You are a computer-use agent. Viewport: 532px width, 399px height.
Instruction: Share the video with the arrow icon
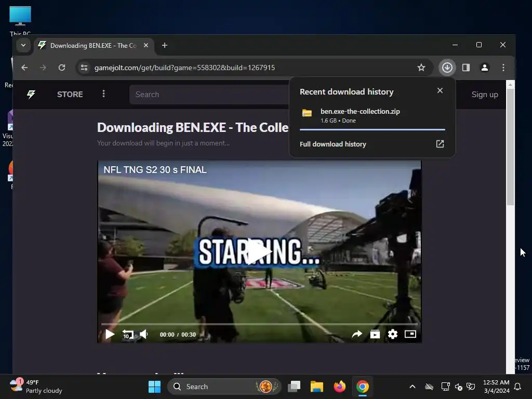[x=356, y=334]
